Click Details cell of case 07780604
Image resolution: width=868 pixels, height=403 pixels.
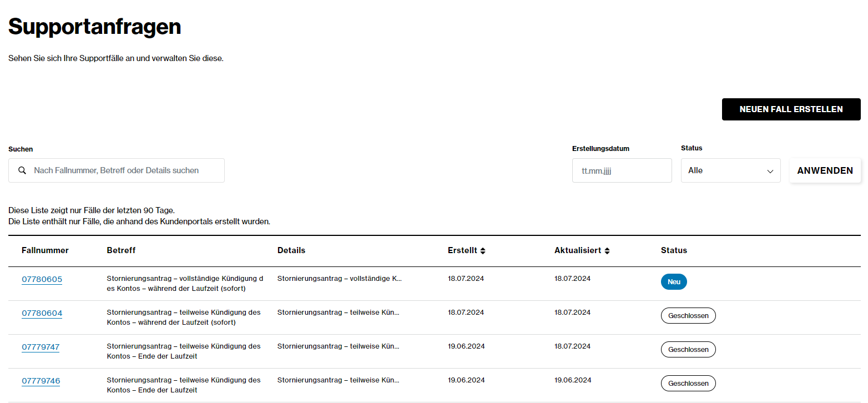339,313
